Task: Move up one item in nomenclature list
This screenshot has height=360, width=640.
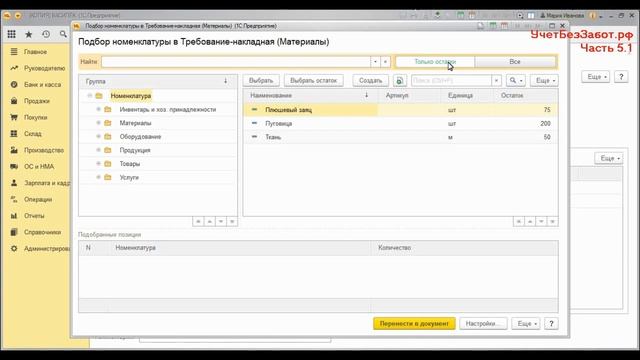Action: pos(530,221)
